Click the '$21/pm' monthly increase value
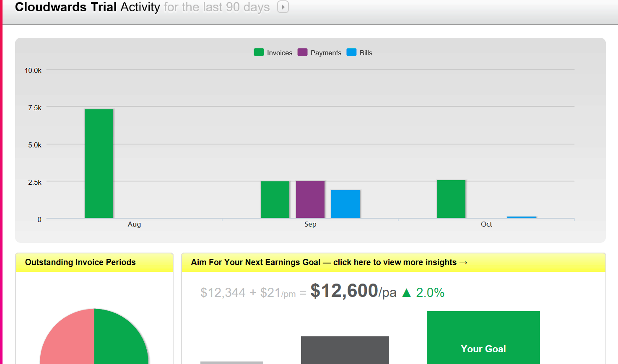Viewport: 618px width, 364px height. tap(278, 292)
